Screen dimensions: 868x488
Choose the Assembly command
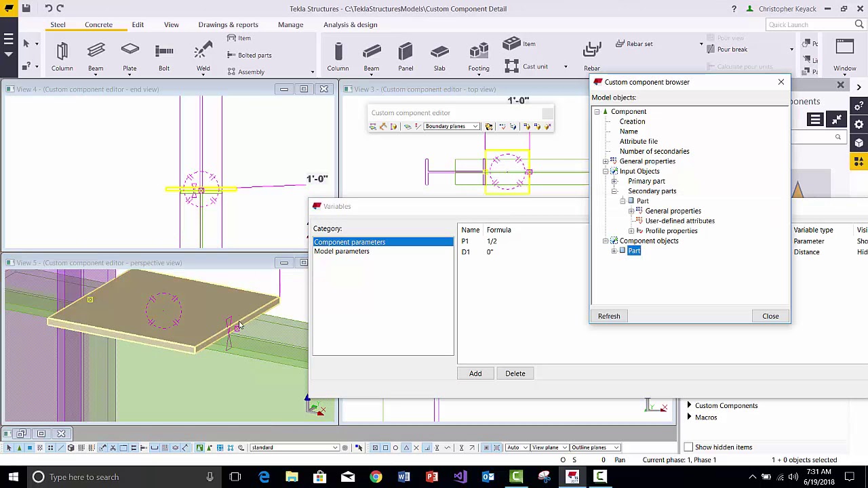tap(245, 72)
